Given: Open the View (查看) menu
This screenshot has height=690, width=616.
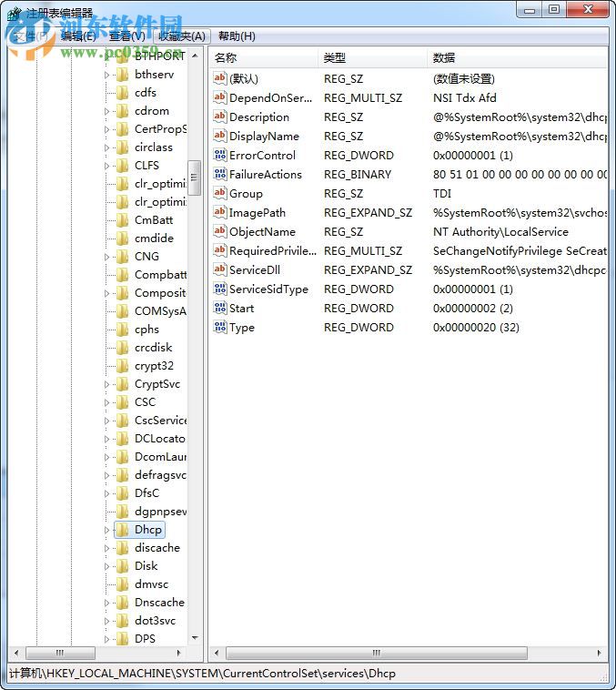Looking at the screenshot, I should click(127, 36).
